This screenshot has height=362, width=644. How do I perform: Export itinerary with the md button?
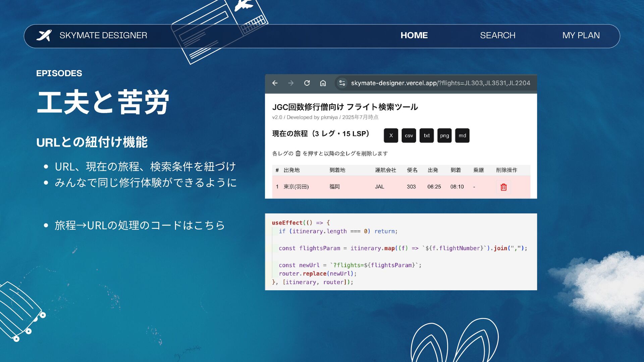pyautogui.click(x=462, y=135)
